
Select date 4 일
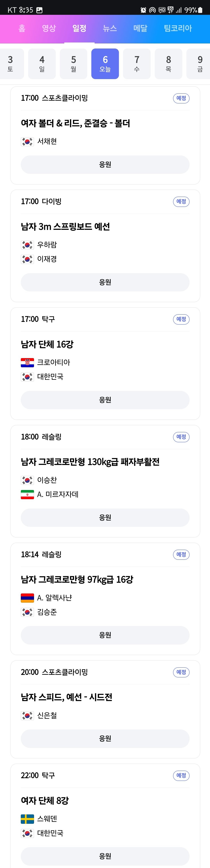coord(42,64)
